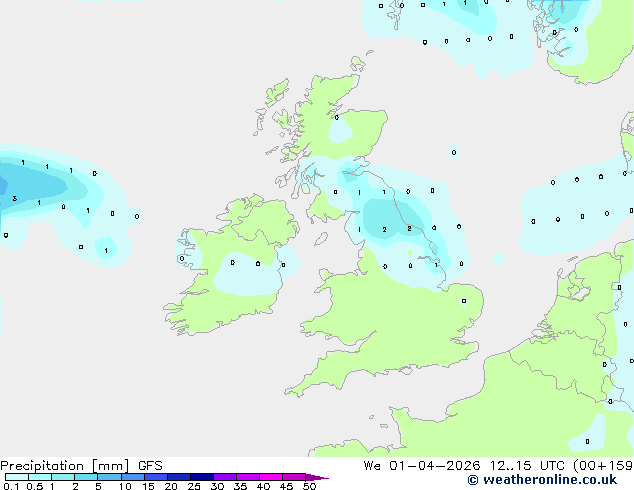Click the '0.1' legend scale label
The image size is (634, 490).
pos(11,486)
